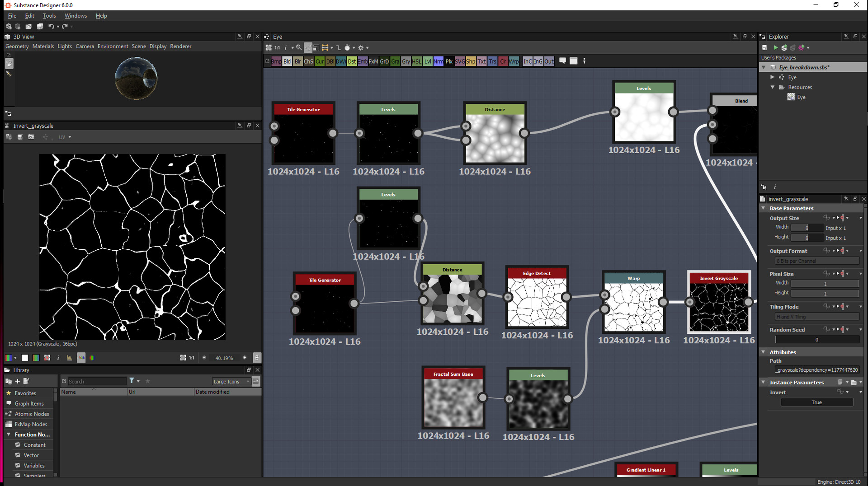Collapse the Attributes section
This screenshot has height=486, width=868.
click(x=764, y=352)
